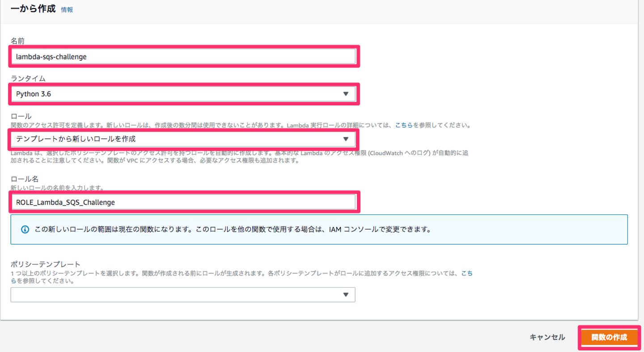This screenshot has width=644, height=352.
Task: Open the ロール dropdown for creating a new role
Action: click(x=183, y=139)
